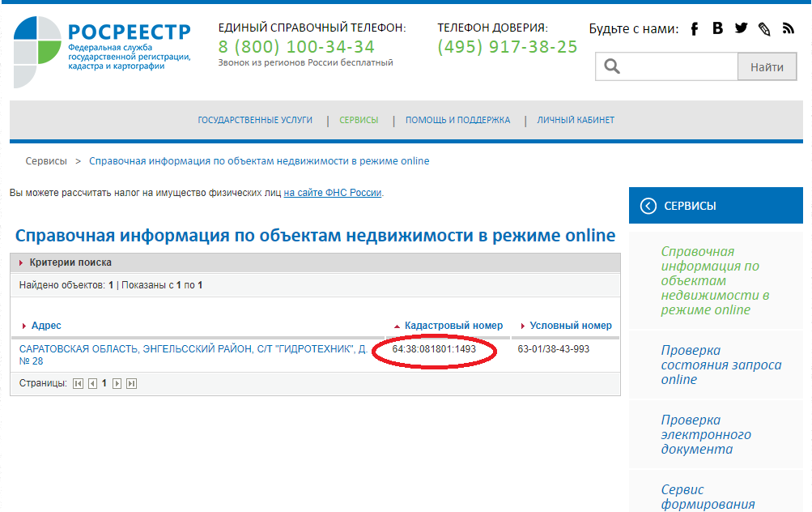Click cadastral number 64:38:081801:1493
This screenshot has width=812, height=512.
[x=434, y=349]
